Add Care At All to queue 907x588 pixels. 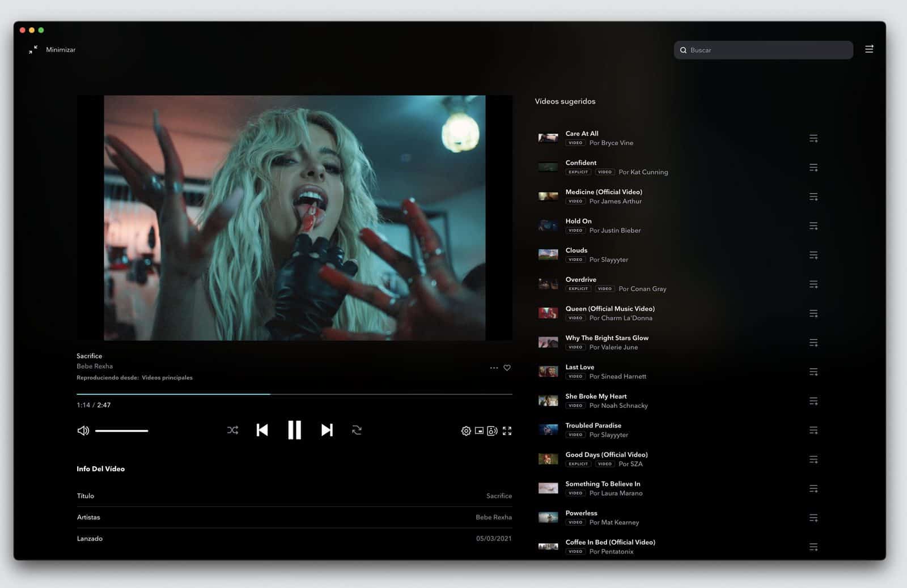(x=813, y=138)
